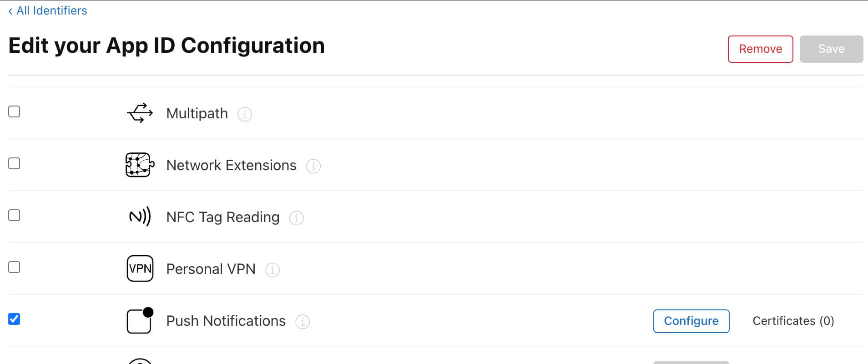
Task: Enable the Multipath checkbox
Action: click(x=14, y=111)
